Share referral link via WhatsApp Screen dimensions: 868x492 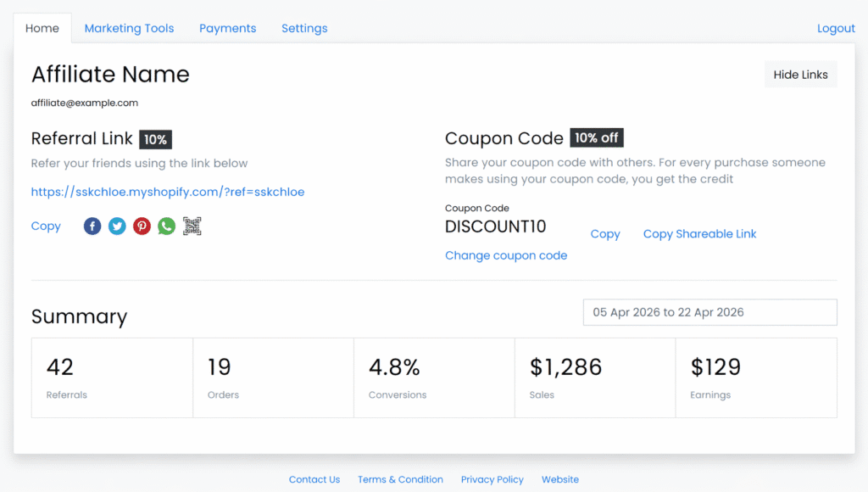(x=166, y=226)
